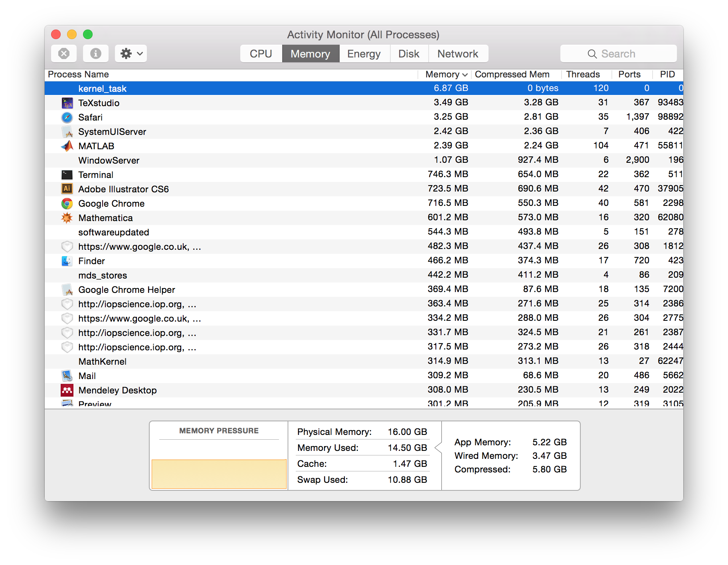Screen dimensions: 728x565
Task: Click Compressed 5.80 GB value
Action: pos(550,469)
